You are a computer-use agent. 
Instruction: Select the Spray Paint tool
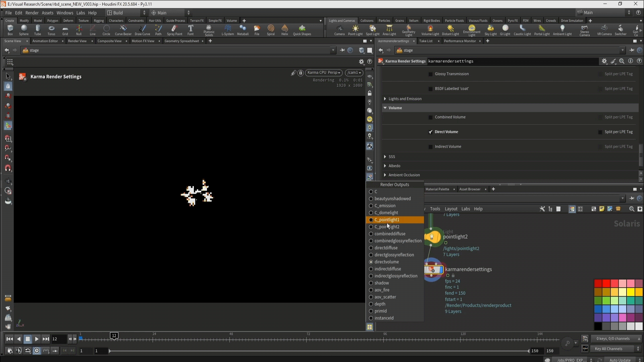click(174, 30)
